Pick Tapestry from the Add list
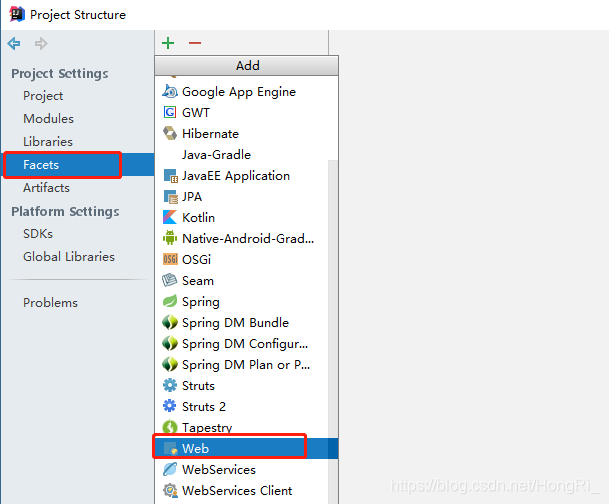Viewport: 609px width, 504px height. click(242, 427)
